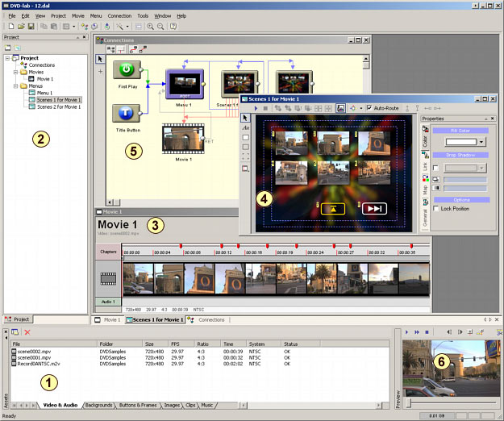
Task: Select RecordDANTSC.m2v in the assets list
Action: pyautogui.click(x=39, y=364)
